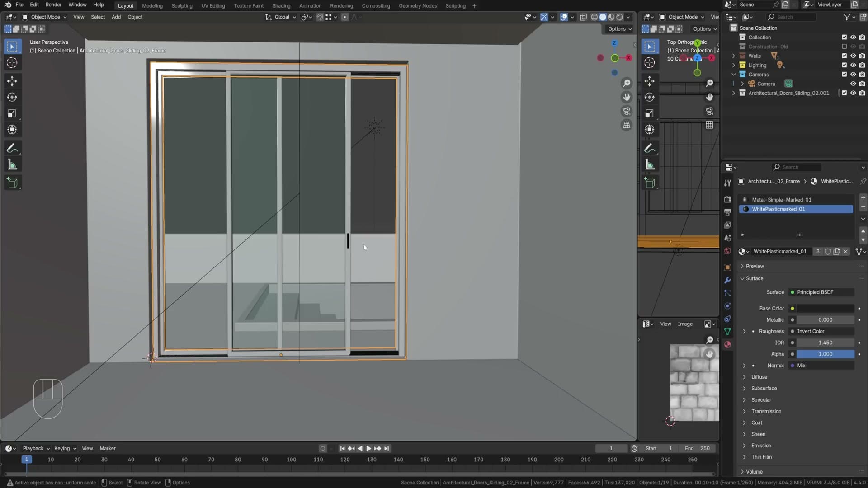
Task: Open the Object Data properties tab
Action: tap(727, 332)
